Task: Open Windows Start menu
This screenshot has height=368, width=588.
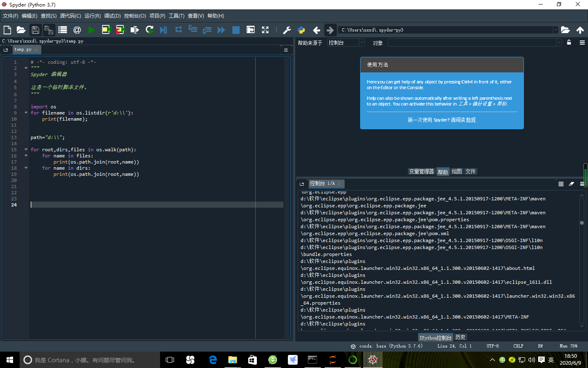Action: 10,360
